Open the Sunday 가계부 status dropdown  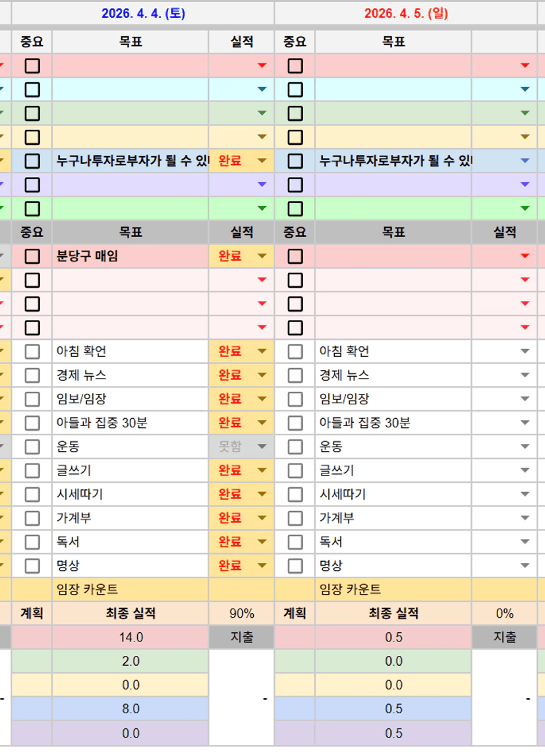pos(525,518)
